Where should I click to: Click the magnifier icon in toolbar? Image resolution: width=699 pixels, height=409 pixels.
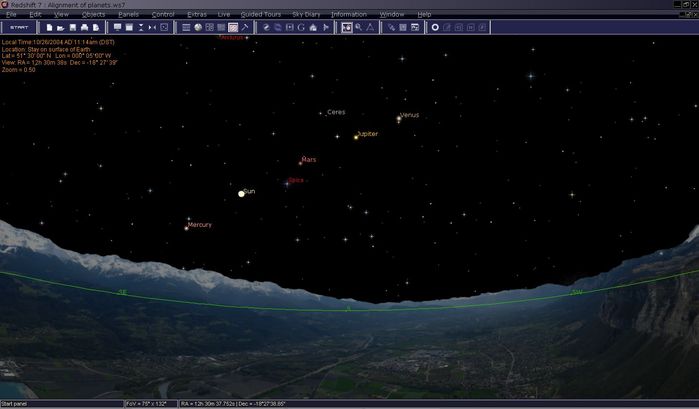359,27
